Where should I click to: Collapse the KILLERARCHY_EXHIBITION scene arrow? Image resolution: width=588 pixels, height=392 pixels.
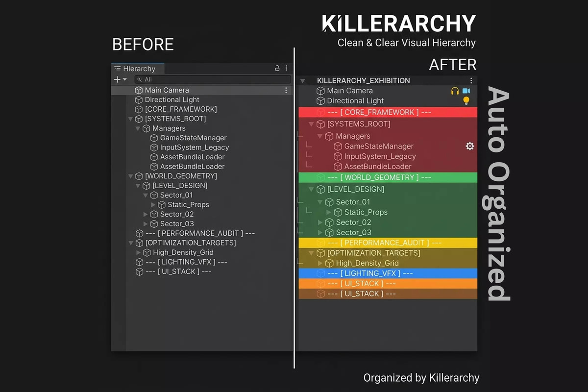tap(303, 81)
